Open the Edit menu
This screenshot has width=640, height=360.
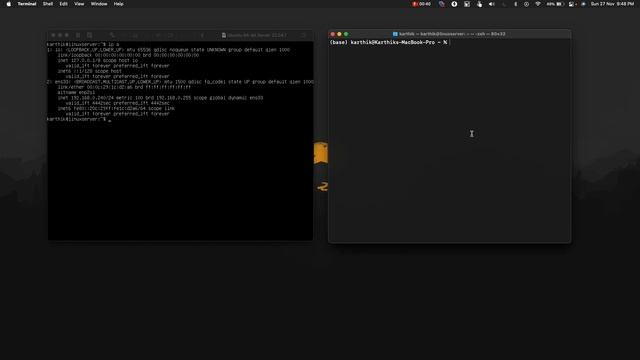click(x=64, y=4)
